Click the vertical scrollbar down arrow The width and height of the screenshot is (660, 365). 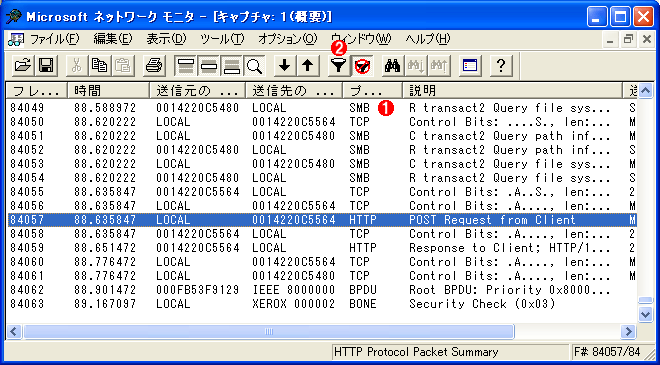[645, 314]
